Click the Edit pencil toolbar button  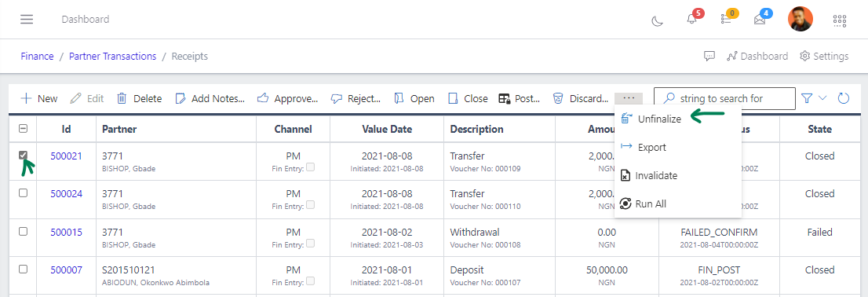[x=87, y=99]
